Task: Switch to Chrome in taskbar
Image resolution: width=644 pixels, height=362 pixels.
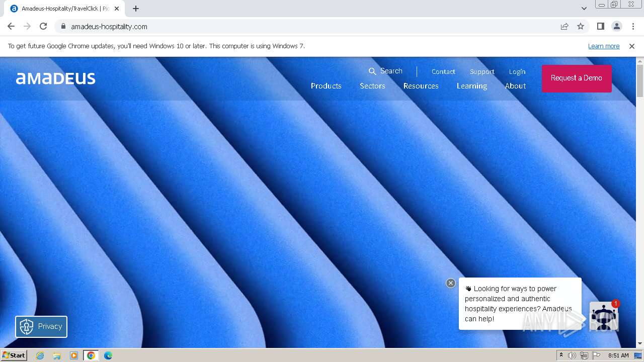Action: (91, 355)
